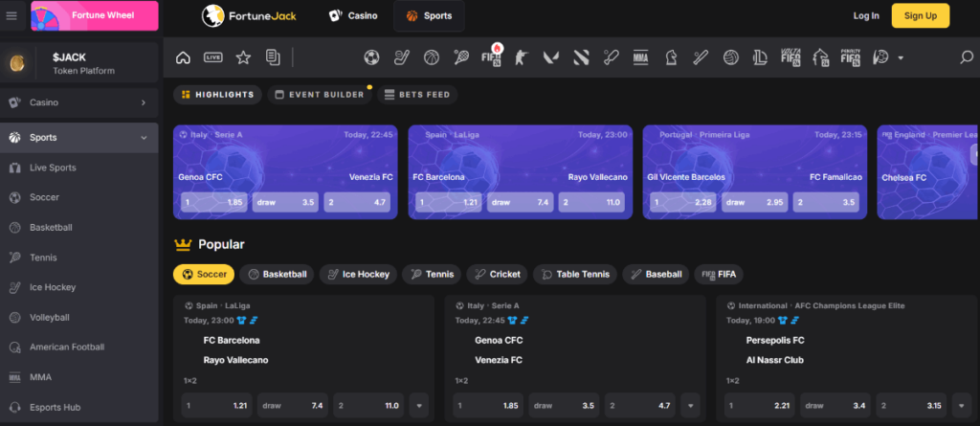Filter Popular by Tennis chip
This screenshot has height=426, width=980.
[x=432, y=274]
